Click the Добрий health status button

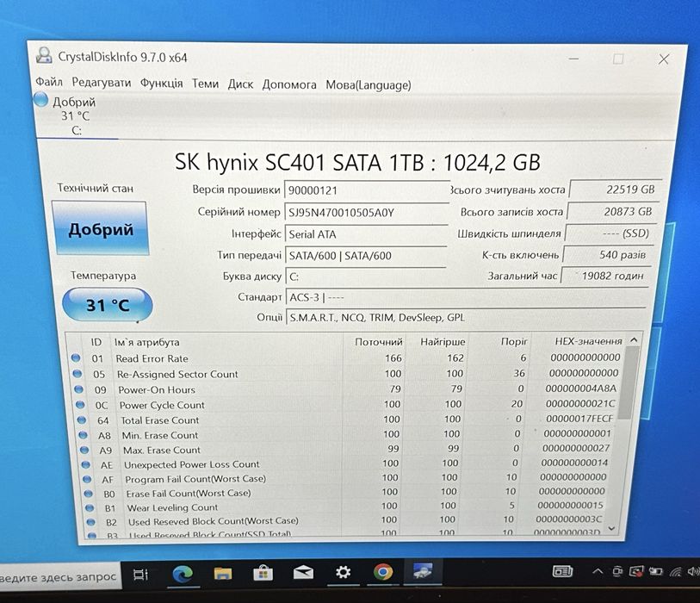101,229
